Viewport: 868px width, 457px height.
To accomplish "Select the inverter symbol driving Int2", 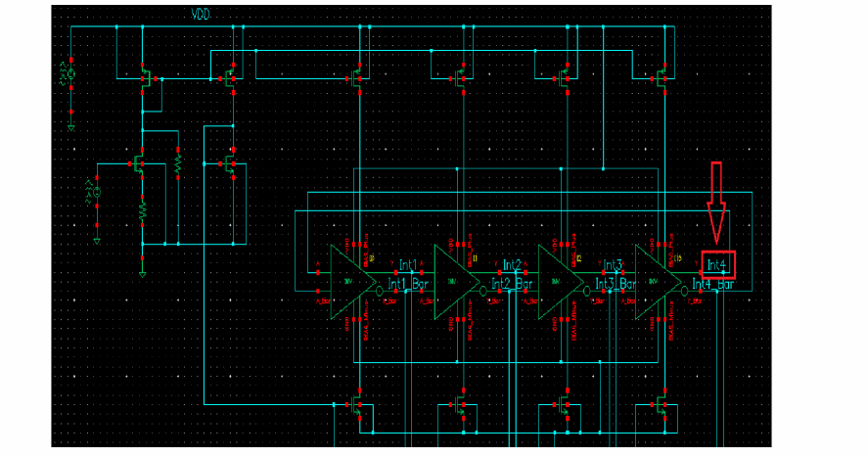I will click(457, 282).
